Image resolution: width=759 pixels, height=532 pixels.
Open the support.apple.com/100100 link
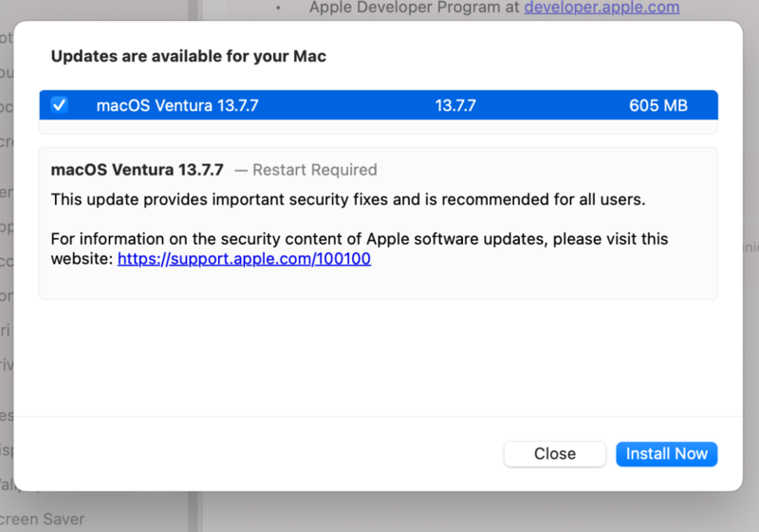point(244,258)
